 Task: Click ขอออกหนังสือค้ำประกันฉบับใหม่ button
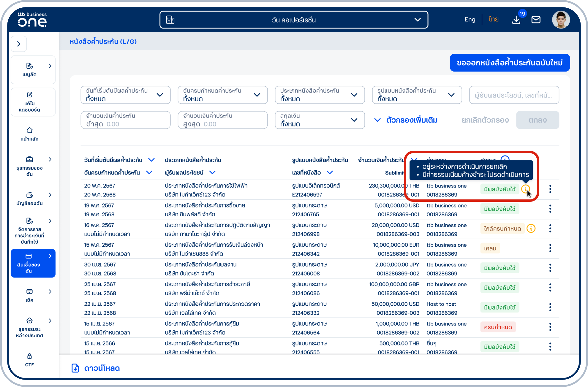tap(509, 63)
